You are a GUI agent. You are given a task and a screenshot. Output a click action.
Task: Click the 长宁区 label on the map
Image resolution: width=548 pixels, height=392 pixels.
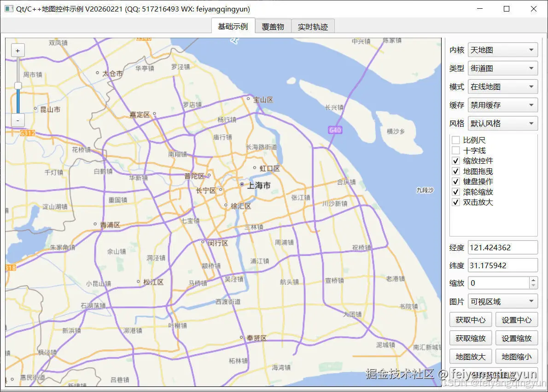click(x=206, y=190)
